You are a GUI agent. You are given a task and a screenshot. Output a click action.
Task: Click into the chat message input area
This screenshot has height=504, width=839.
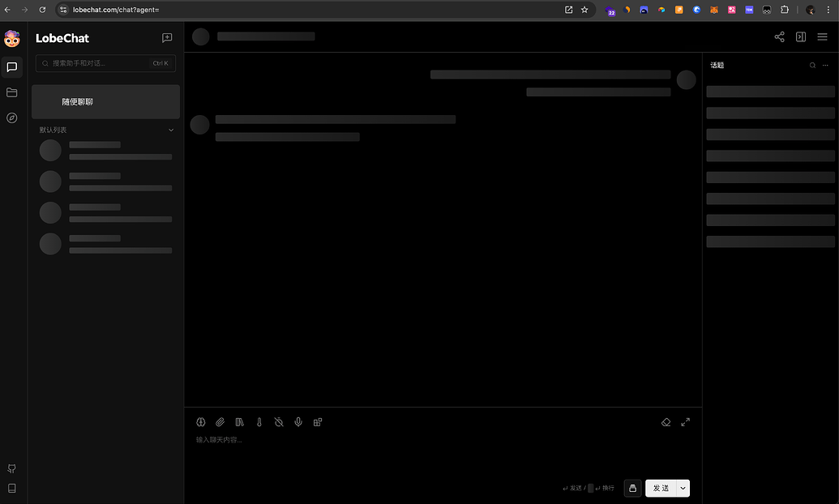pos(443,455)
